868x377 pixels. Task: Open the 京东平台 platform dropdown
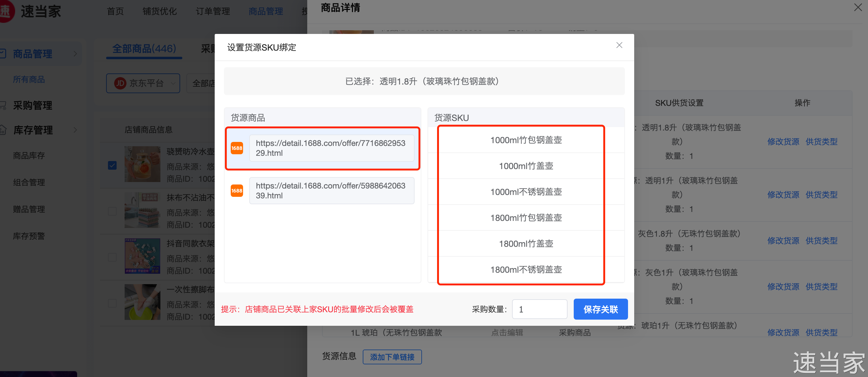(x=143, y=83)
